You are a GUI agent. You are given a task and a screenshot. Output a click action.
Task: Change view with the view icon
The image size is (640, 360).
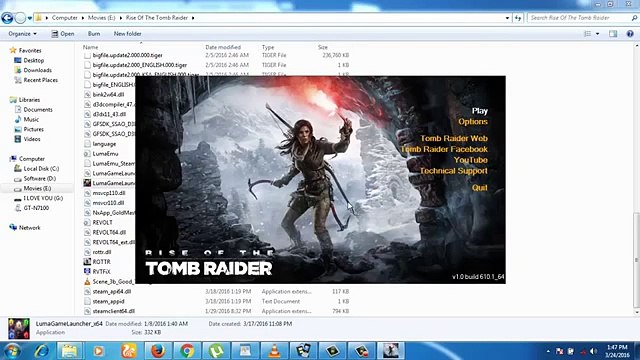pos(587,34)
